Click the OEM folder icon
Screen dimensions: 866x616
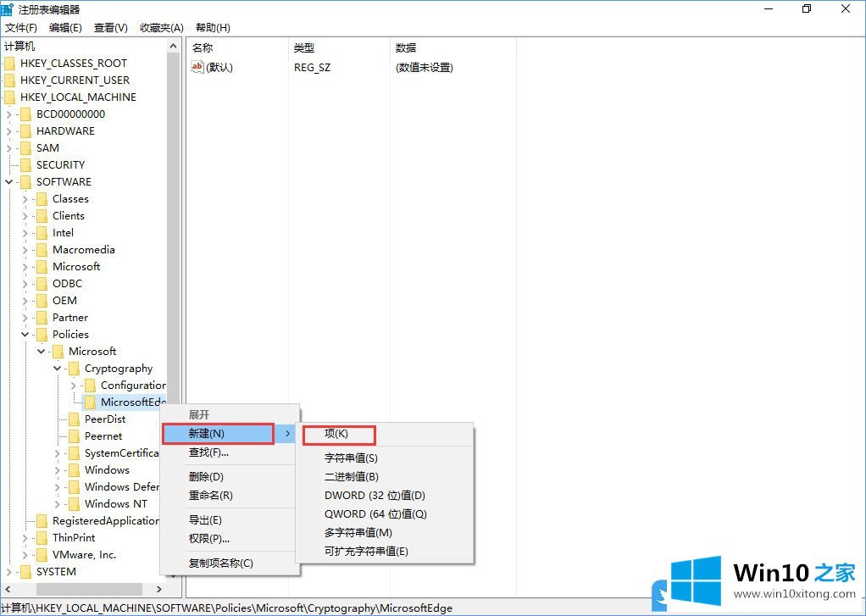pyautogui.click(x=42, y=301)
